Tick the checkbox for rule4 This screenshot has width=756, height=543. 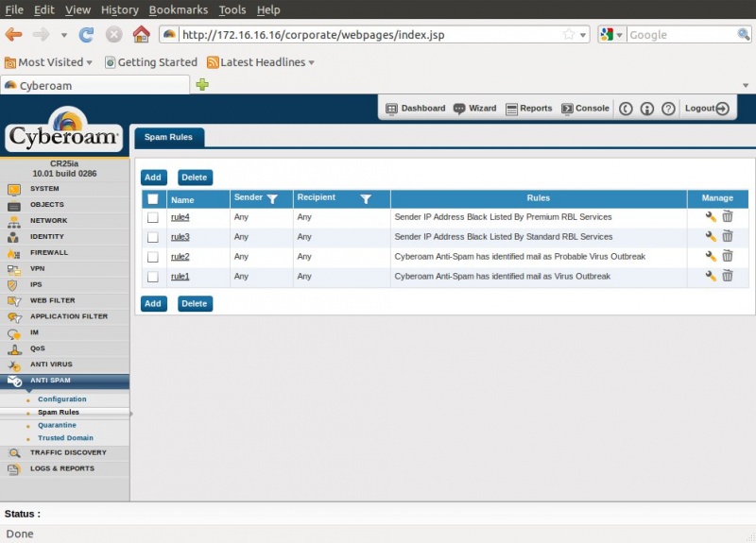[153, 217]
